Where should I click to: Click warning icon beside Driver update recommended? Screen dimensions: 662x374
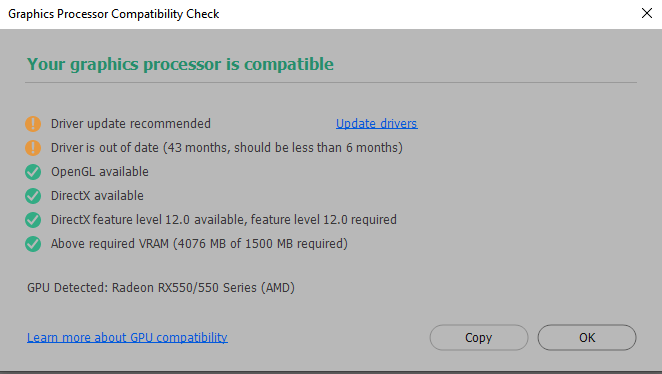tap(33, 124)
